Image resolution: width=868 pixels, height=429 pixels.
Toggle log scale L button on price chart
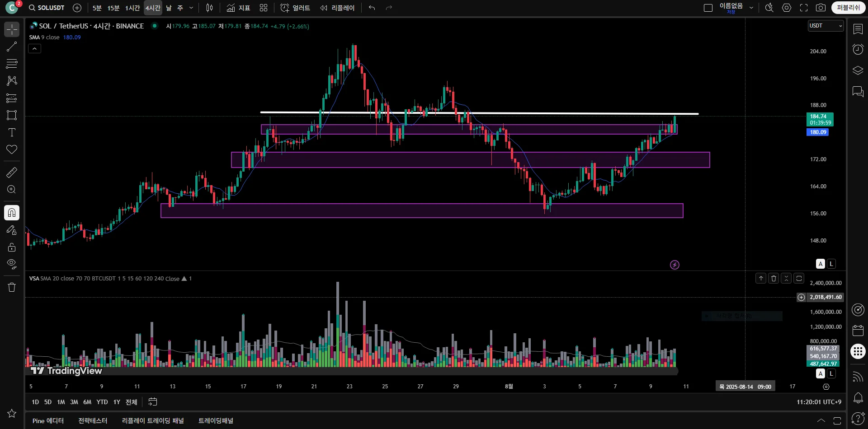coord(831,264)
